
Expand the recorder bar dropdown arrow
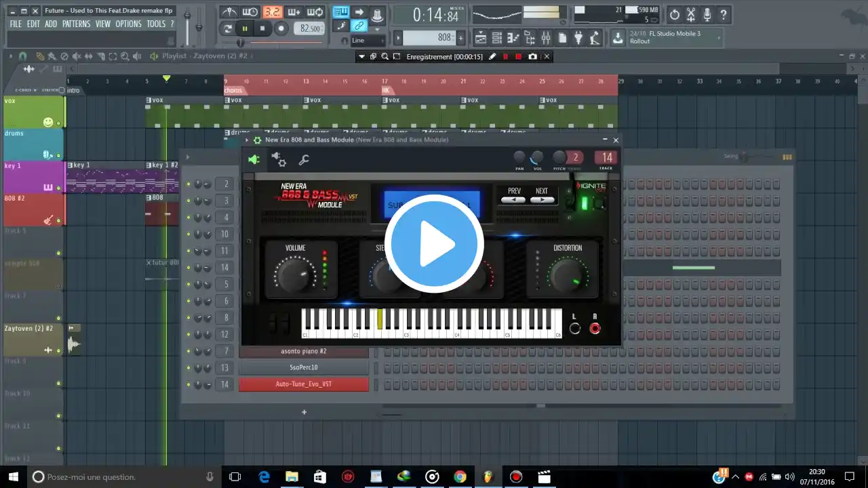[361, 57]
